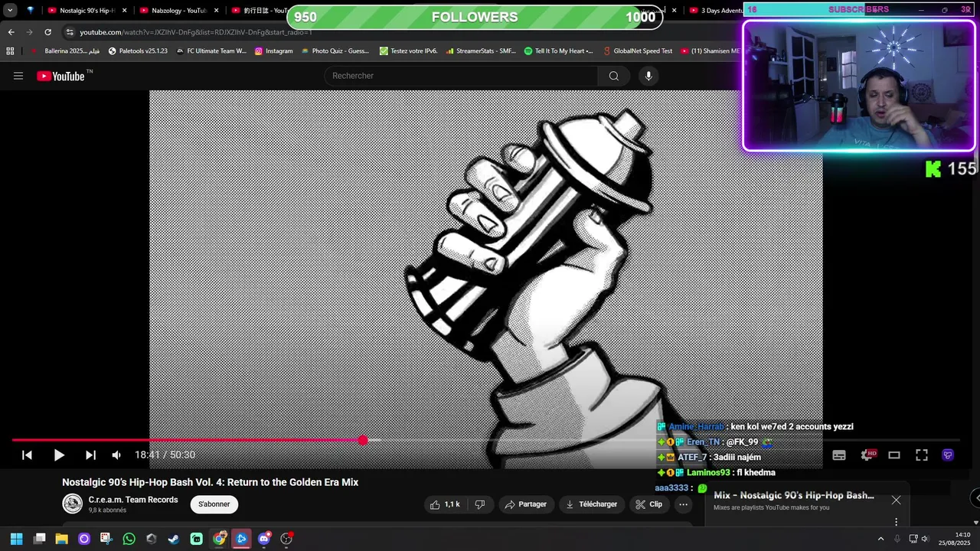Subscribe with the S'abonner button
The image size is (980, 551).
214,504
